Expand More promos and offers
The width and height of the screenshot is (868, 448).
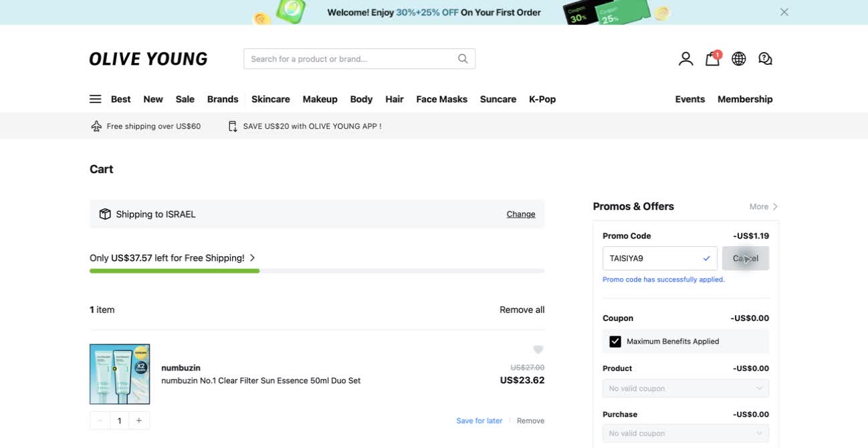pyautogui.click(x=764, y=207)
